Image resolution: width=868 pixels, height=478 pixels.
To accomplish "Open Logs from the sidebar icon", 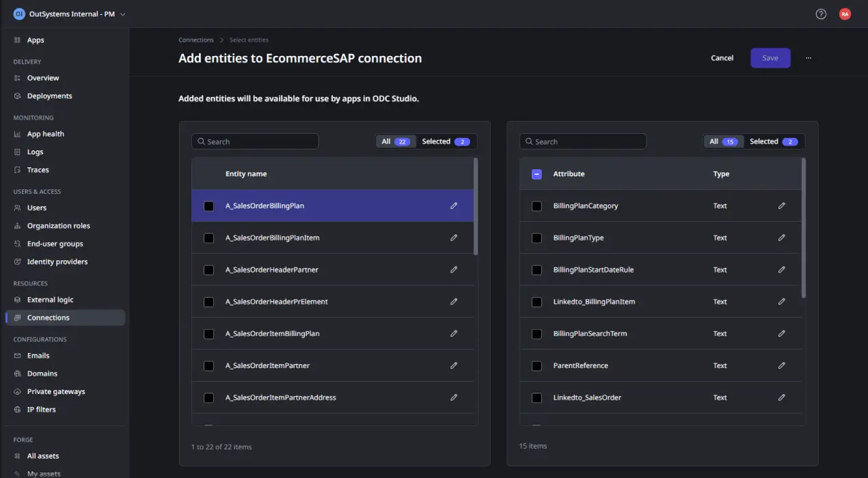I will (x=19, y=152).
